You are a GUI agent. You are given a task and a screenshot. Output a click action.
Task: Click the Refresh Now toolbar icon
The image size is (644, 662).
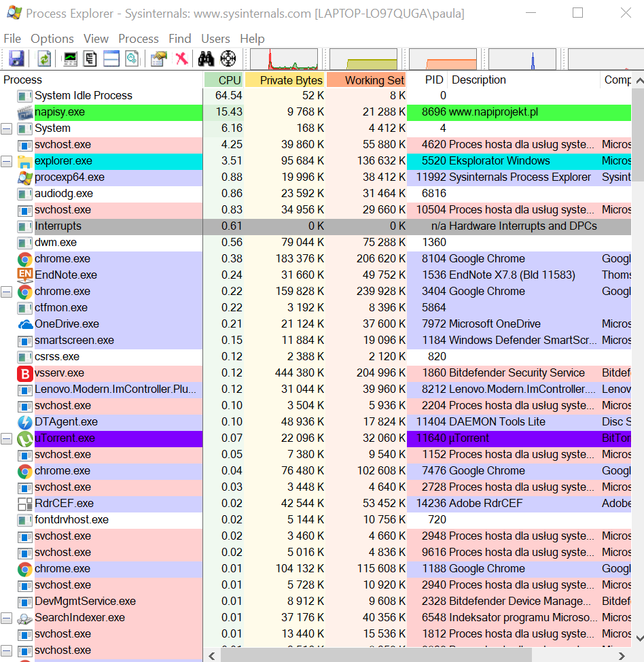click(x=44, y=58)
